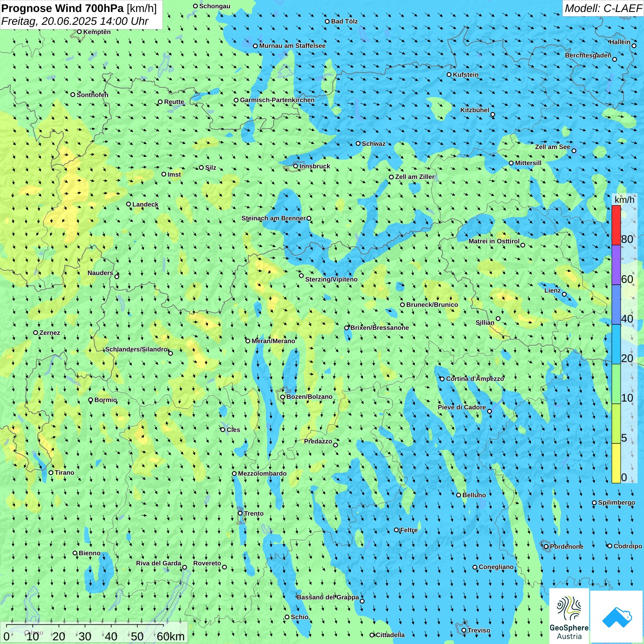Click the 'Sonthofen' label
644x644 pixels.
click(93, 95)
